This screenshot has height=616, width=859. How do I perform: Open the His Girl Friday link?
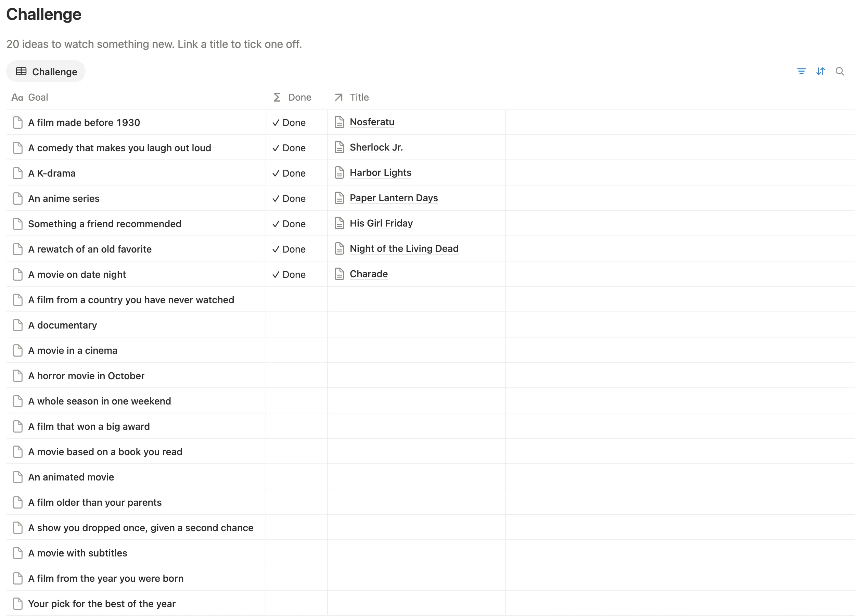[381, 223]
